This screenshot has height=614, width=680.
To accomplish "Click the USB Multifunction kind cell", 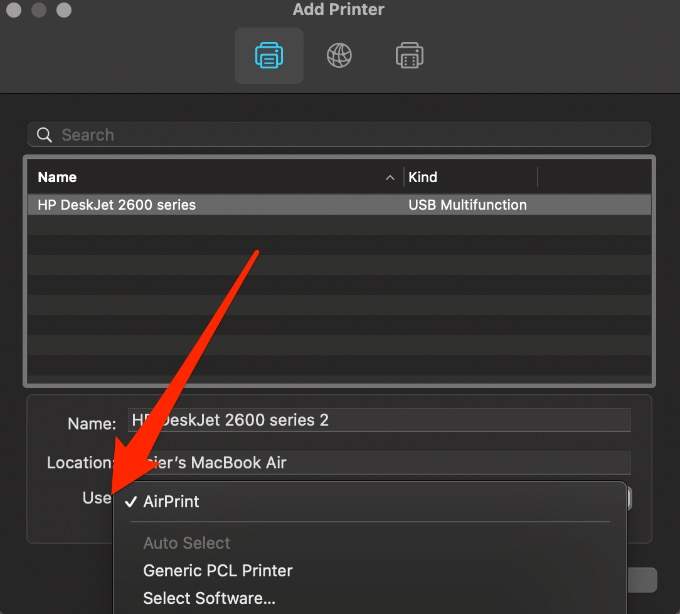I will pyautogui.click(x=468, y=205).
